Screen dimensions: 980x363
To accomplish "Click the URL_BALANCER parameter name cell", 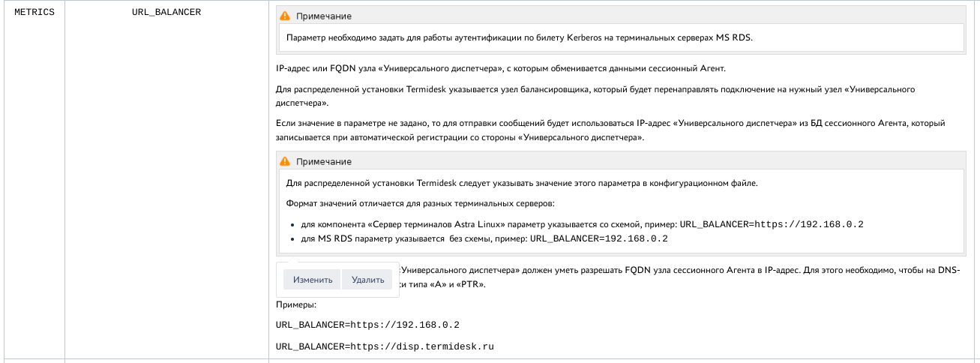I will [x=166, y=12].
